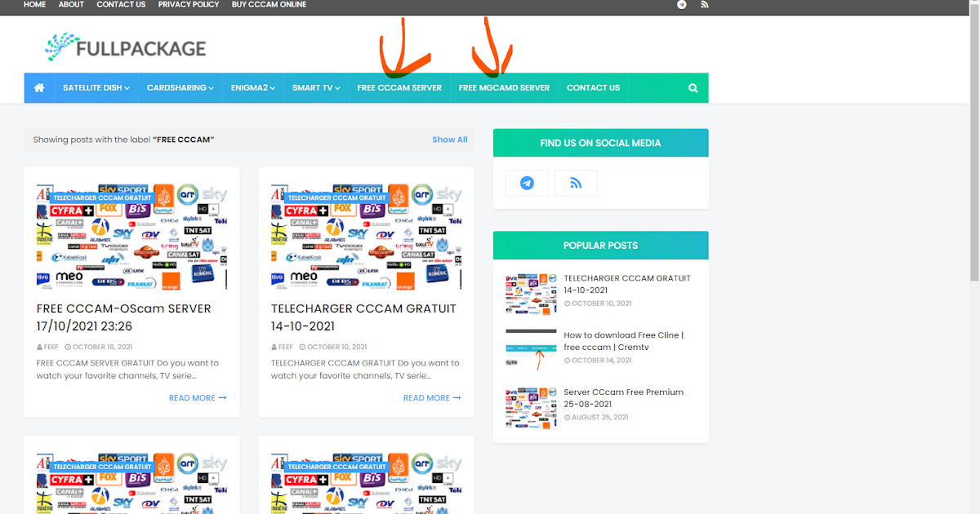Open the RSS feed icon in the top bar
This screenshot has height=514, width=980.
[x=704, y=5]
